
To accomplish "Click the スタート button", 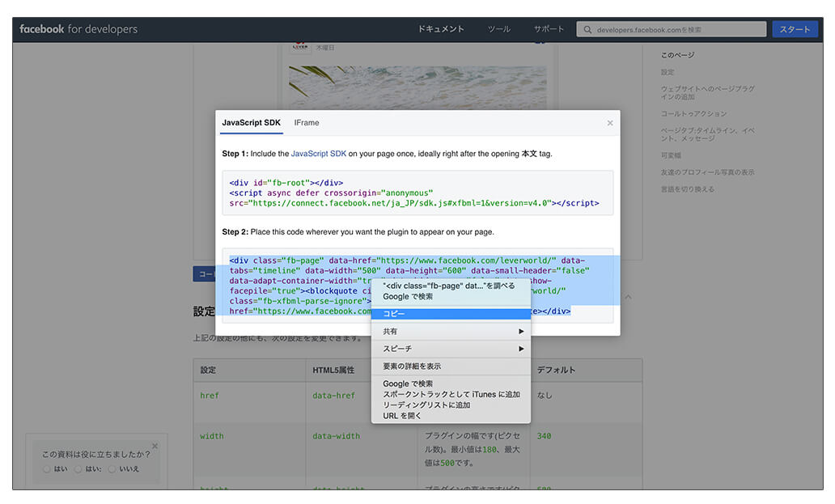I will point(795,29).
